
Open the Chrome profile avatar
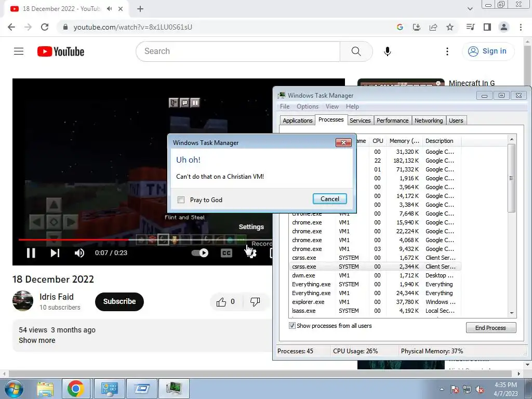tap(504, 27)
